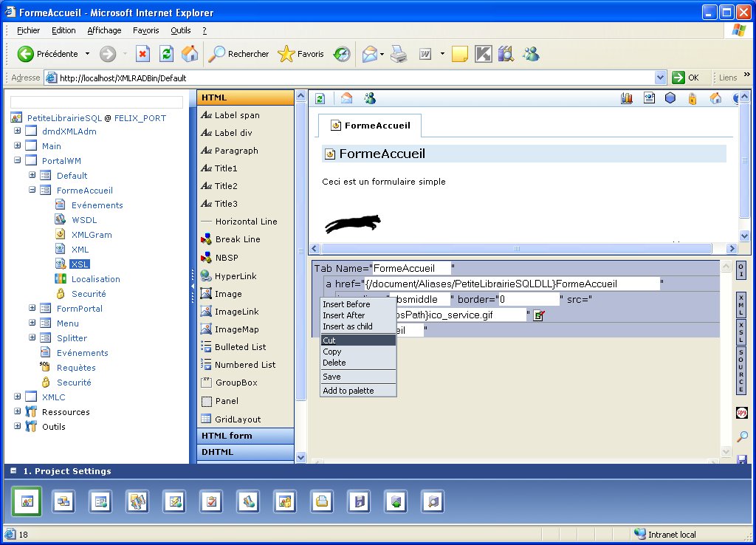The image size is (756, 545).
Task: Open the address bar dropdown arrow
Action: (x=661, y=78)
